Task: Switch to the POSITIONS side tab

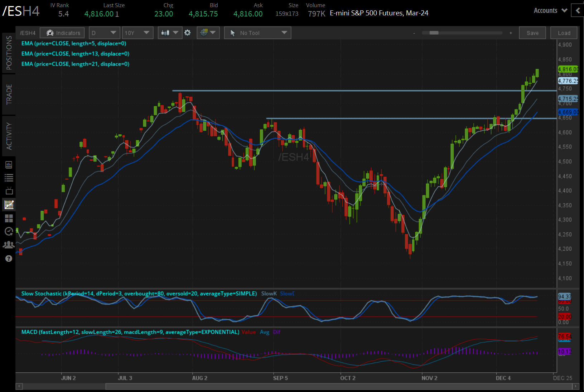Action: pos(9,53)
